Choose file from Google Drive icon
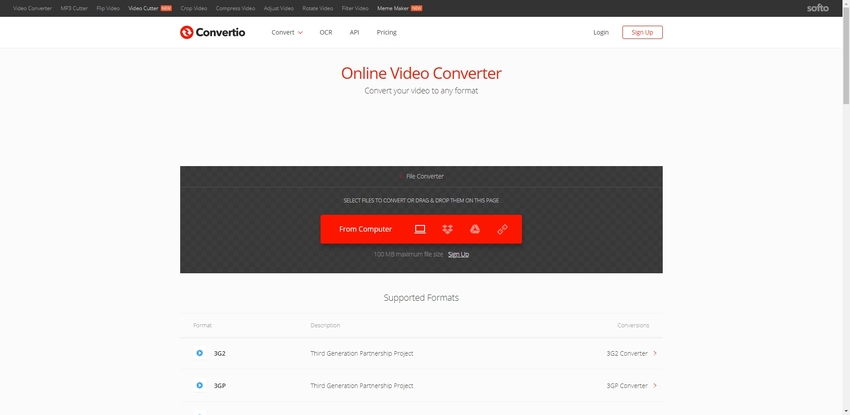This screenshot has height=415, width=850. [x=475, y=229]
